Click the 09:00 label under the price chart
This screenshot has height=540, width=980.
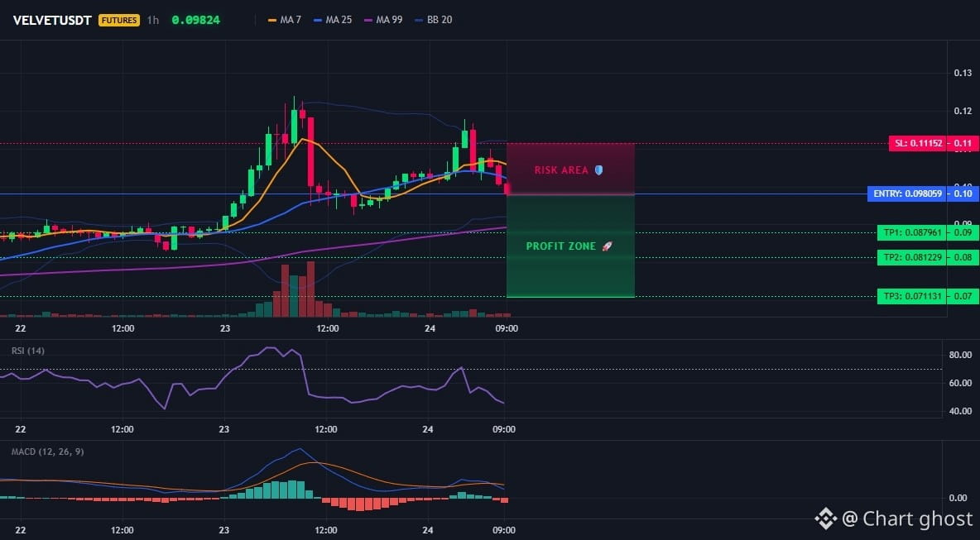(507, 328)
